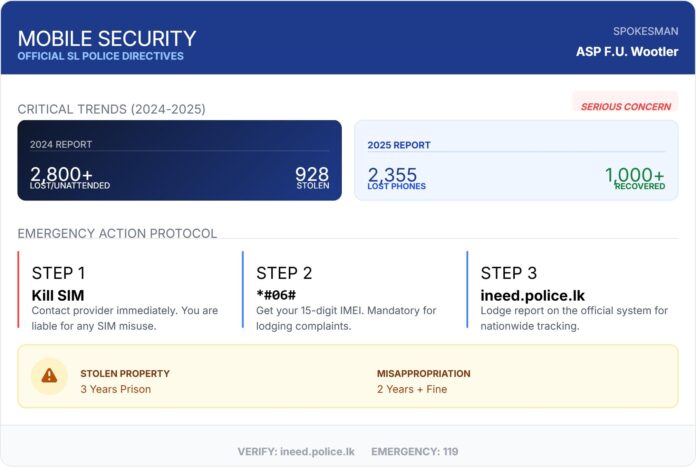The height and width of the screenshot is (467, 696).
Task: Click the warning triangle icon
Action: pos(49,376)
